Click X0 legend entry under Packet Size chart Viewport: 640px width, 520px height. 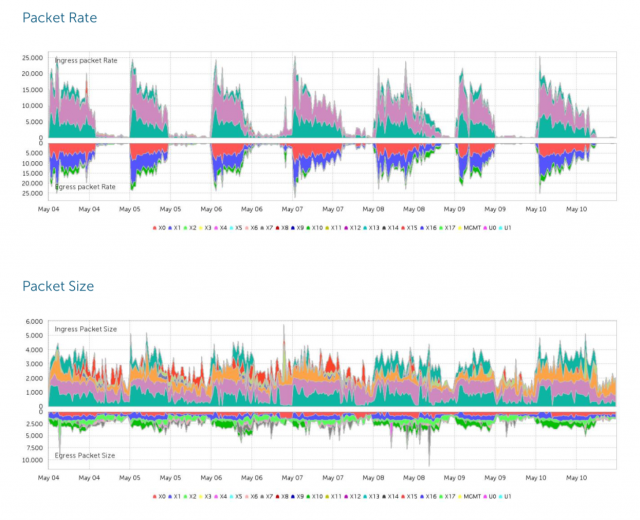pos(159,496)
